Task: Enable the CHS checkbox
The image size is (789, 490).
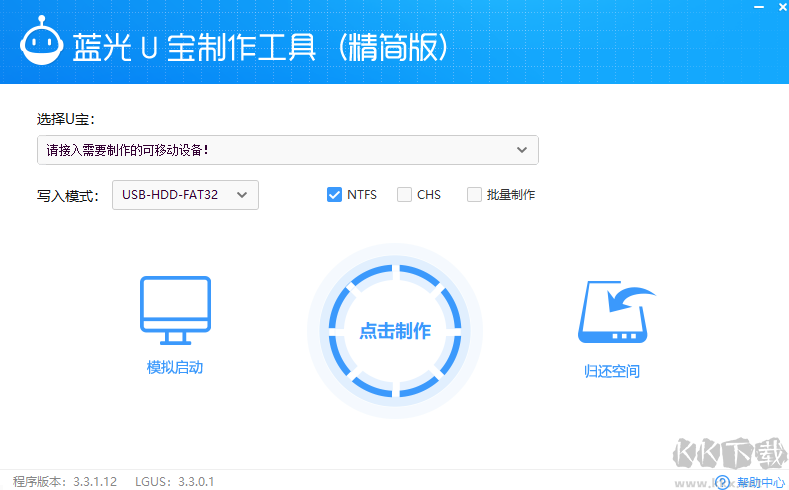Action: coord(404,195)
